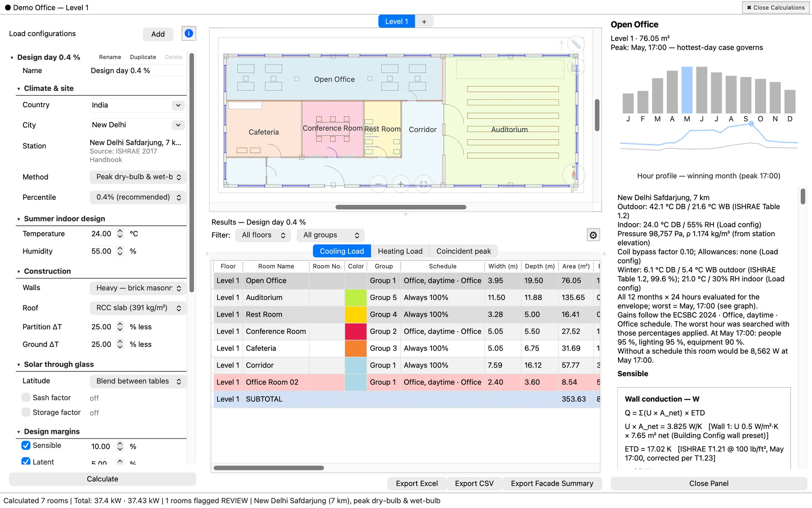Click Export Excel
Viewport: 812px width, 508px height.
point(417,484)
